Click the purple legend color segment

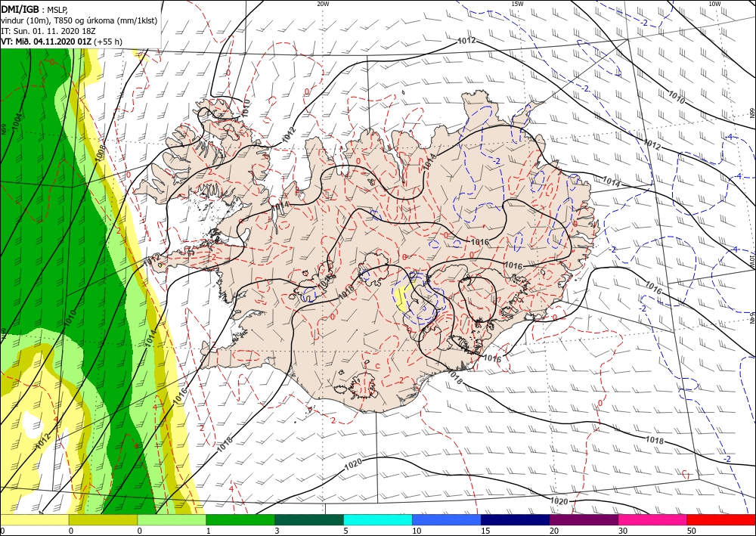click(x=584, y=519)
